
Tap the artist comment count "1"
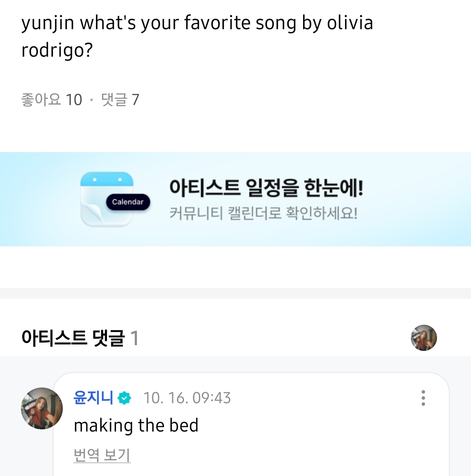point(135,338)
